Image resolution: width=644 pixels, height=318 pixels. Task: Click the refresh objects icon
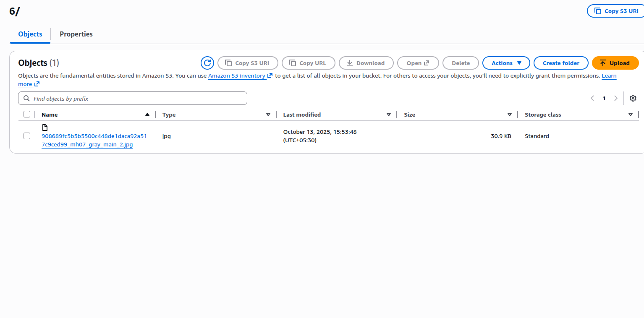tap(207, 63)
